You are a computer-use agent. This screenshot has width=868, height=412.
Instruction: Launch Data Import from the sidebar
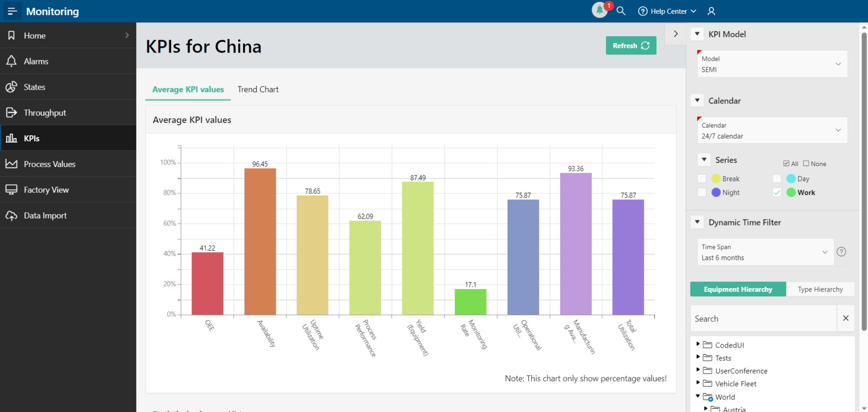click(45, 215)
